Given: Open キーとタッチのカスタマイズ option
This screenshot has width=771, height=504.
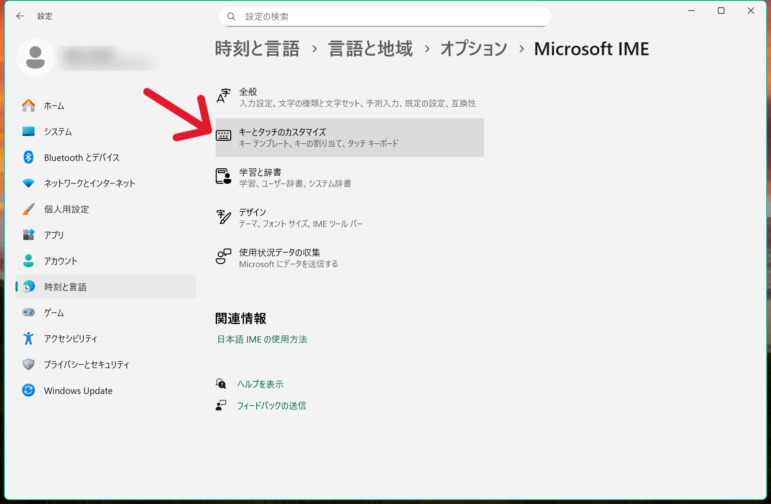Looking at the screenshot, I should 348,138.
